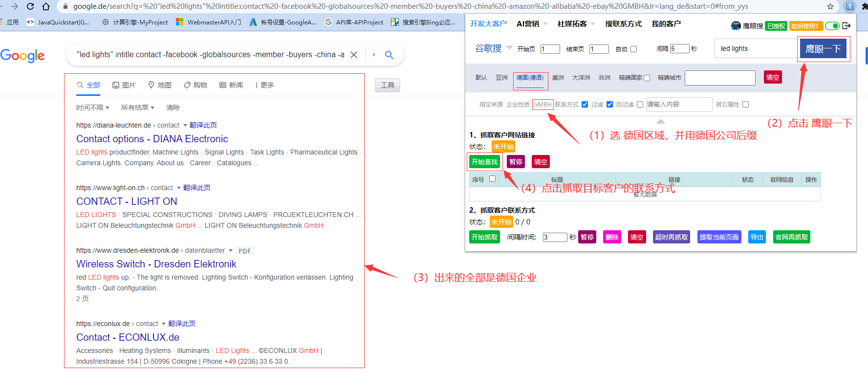This screenshot has height=373, width=868.
Task: Open the 地图 (Maps) search tab
Action: pyautogui.click(x=160, y=85)
